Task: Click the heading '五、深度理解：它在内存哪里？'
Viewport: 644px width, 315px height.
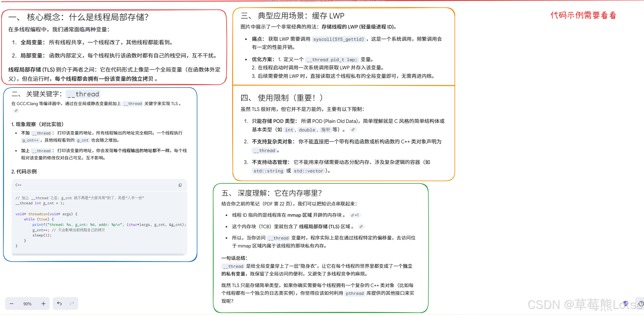Action: (272, 193)
